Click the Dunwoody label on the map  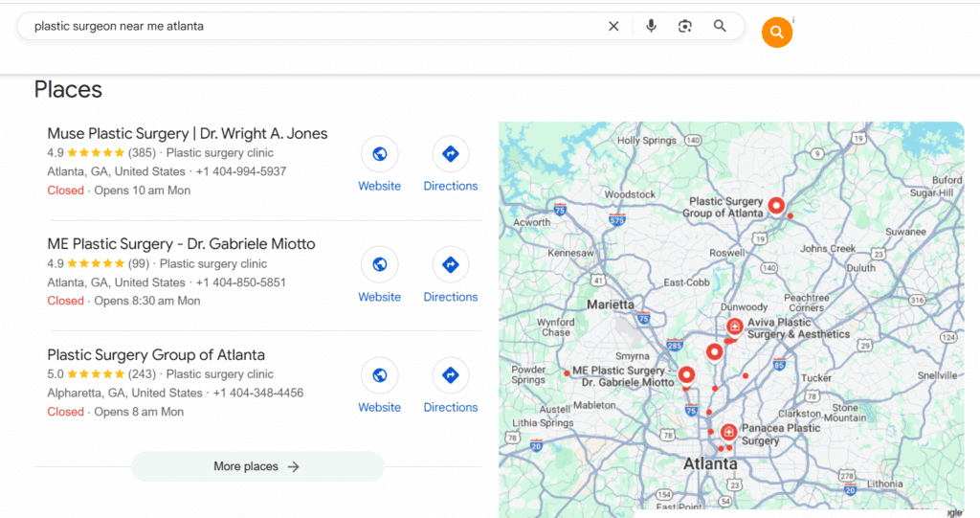pyautogui.click(x=744, y=307)
